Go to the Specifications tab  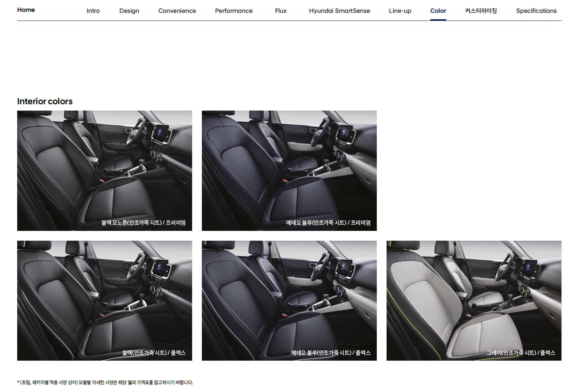(x=536, y=11)
